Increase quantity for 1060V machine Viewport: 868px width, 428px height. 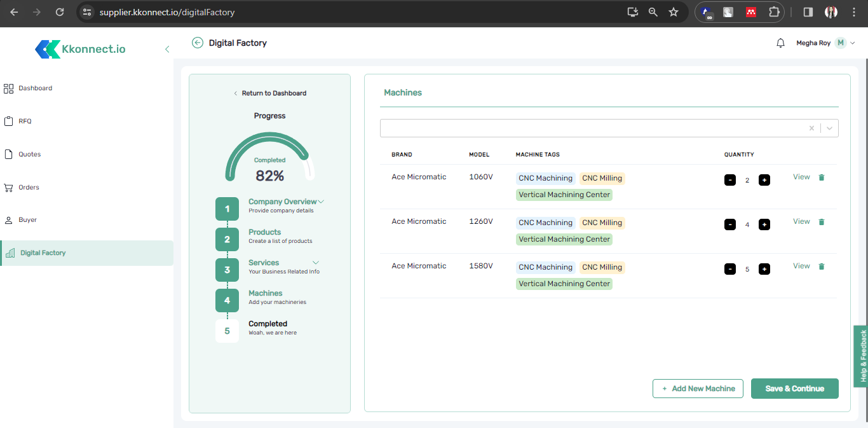pos(764,180)
